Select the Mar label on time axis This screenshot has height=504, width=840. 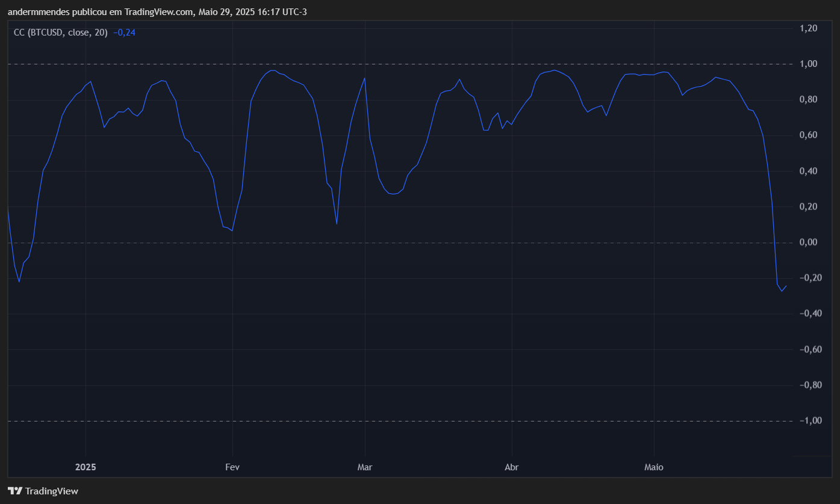click(364, 467)
